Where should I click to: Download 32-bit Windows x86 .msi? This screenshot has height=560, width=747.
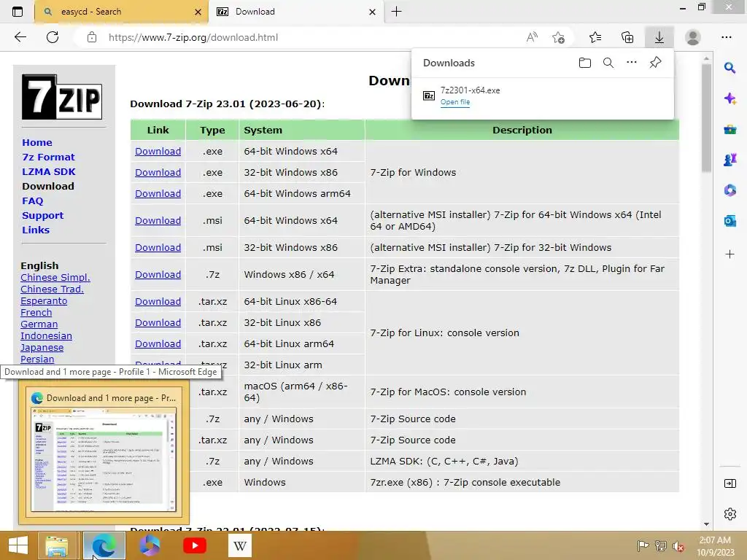point(158,248)
